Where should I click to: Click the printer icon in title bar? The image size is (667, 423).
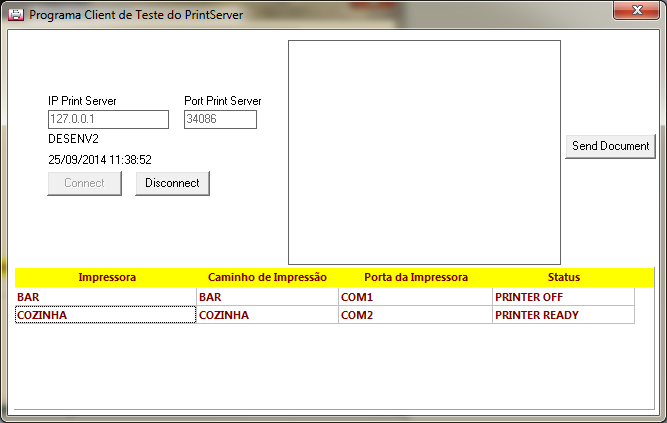click(x=16, y=15)
